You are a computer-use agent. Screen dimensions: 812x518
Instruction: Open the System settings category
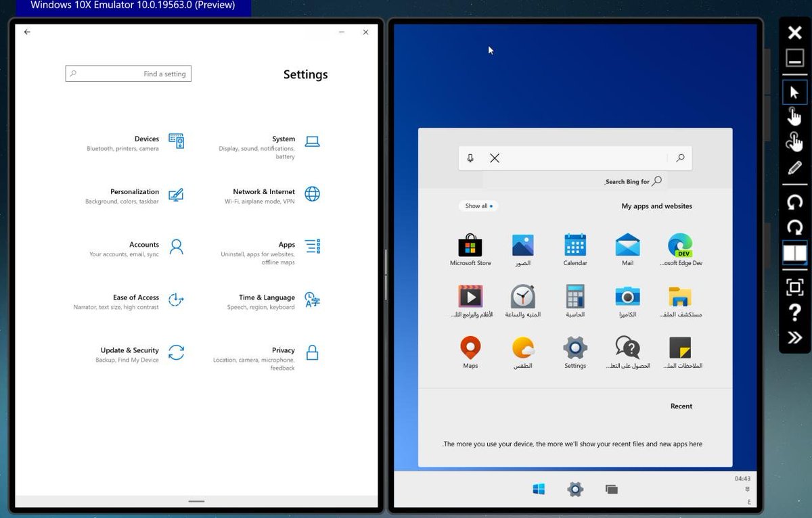(269, 147)
